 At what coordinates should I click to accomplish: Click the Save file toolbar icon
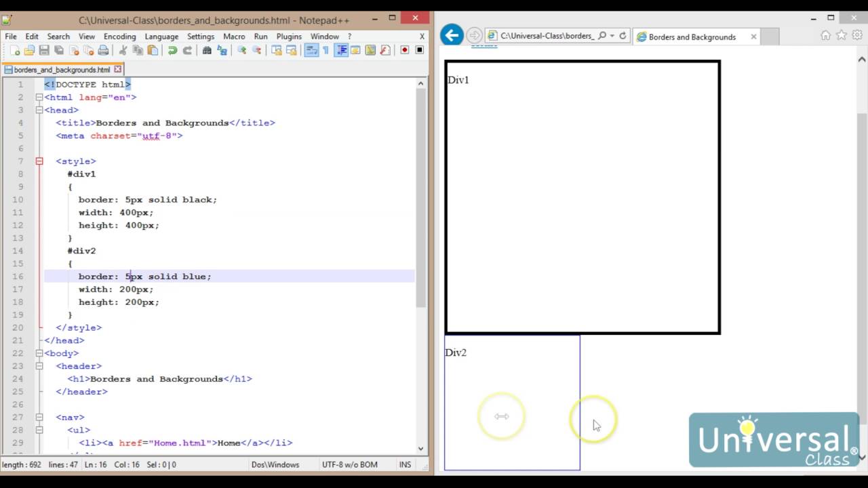44,50
